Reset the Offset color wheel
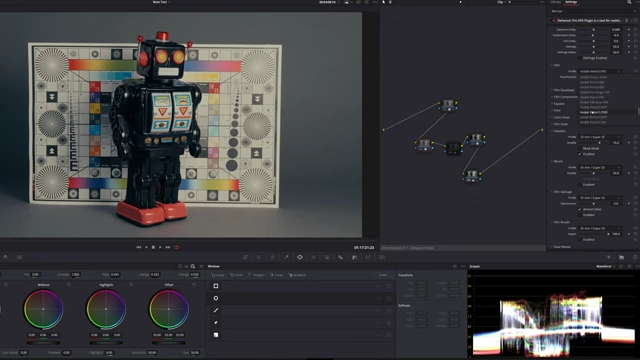 click(194, 284)
